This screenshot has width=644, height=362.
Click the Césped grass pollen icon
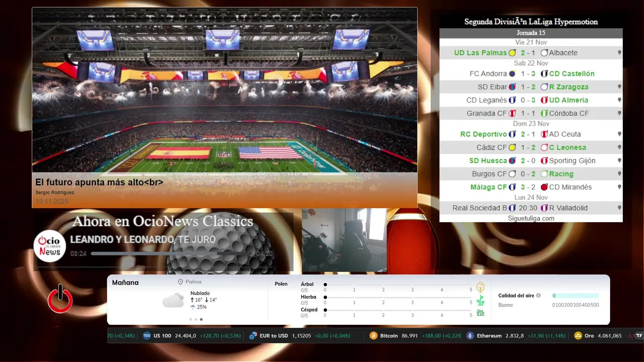(480, 313)
